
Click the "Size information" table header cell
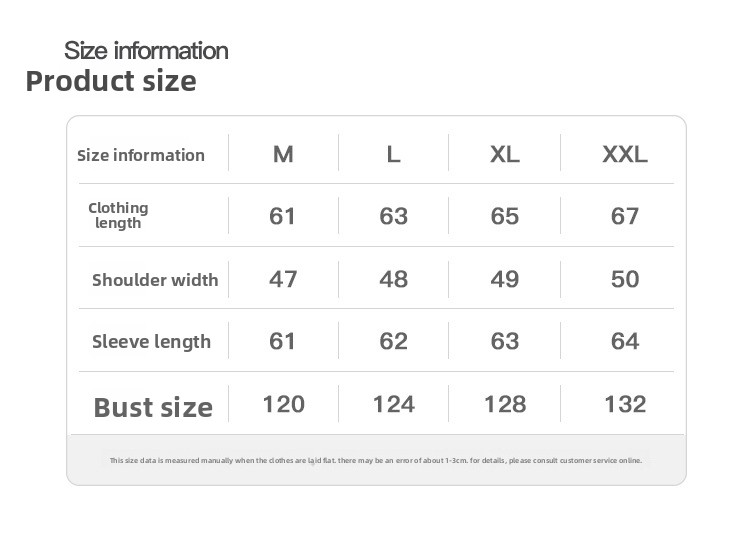coord(141,155)
